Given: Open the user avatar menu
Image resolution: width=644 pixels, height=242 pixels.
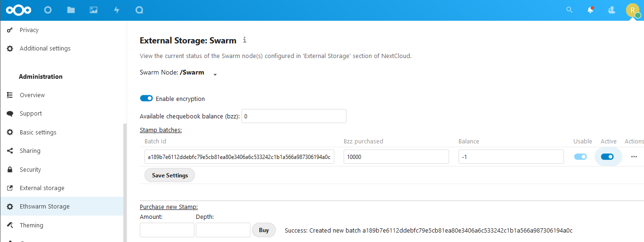Looking at the screenshot, I should coord(633,10).
